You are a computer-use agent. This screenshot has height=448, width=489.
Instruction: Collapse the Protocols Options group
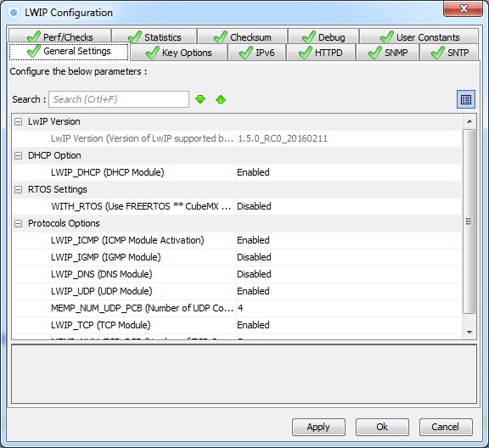pos(19,223)
